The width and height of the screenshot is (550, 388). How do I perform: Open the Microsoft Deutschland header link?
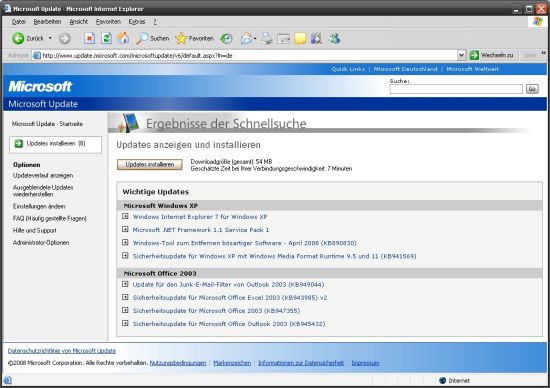pyautogui.click(x=405, y=69)
